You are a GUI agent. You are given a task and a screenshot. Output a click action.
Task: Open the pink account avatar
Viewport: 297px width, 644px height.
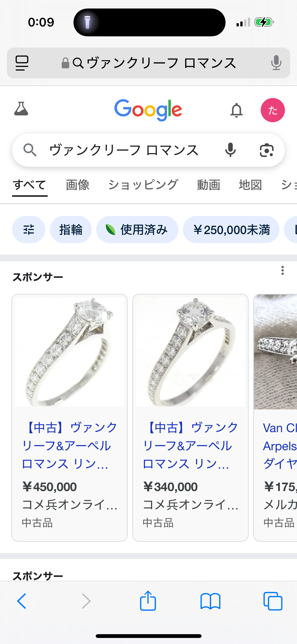coord(273,110)
